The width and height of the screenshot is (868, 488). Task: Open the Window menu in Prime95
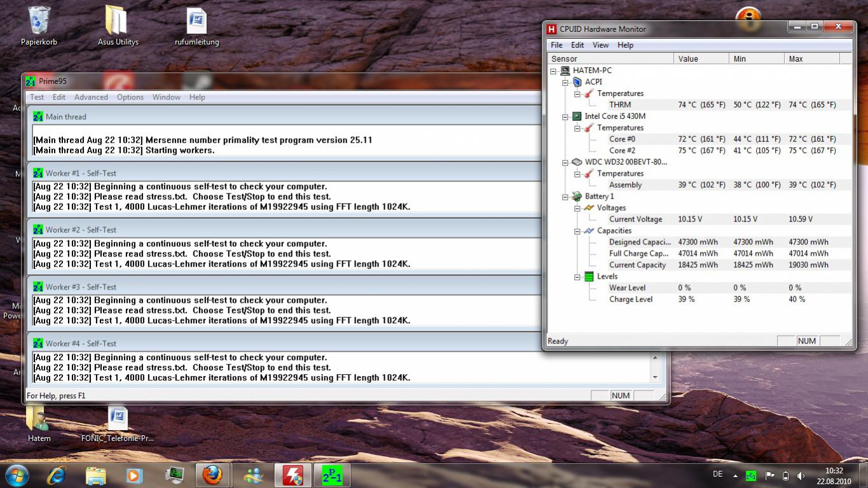pos(166,97)
